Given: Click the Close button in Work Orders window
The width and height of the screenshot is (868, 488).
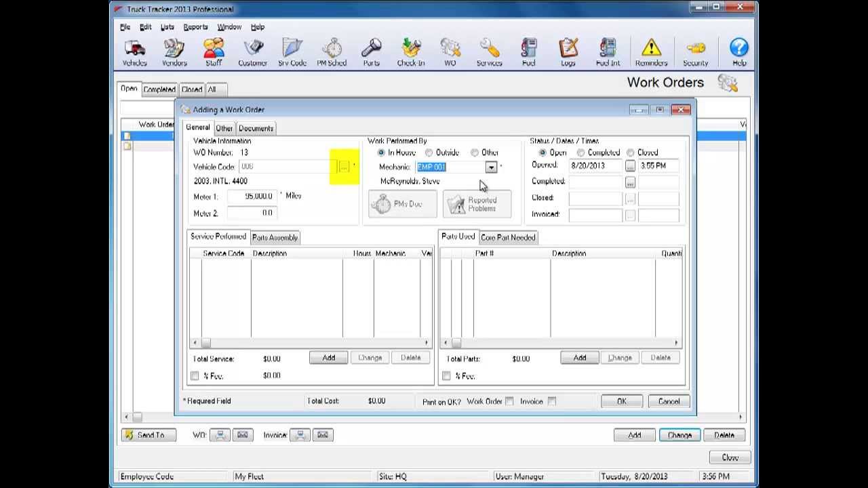Looking at the screenshot, I should [730, 457].
